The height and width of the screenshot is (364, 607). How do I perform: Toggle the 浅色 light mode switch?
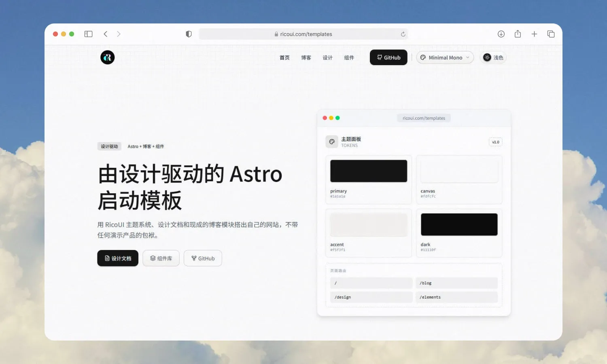pos(493,57)
